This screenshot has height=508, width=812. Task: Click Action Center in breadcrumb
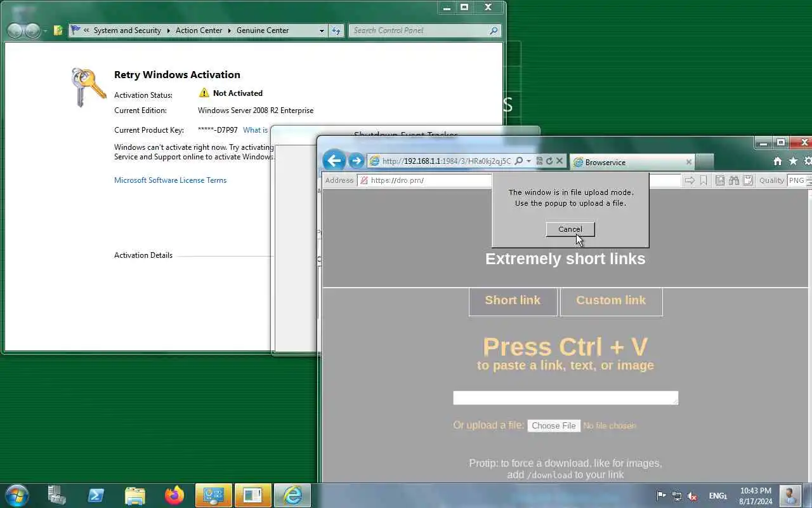click(x=199, y=30)
